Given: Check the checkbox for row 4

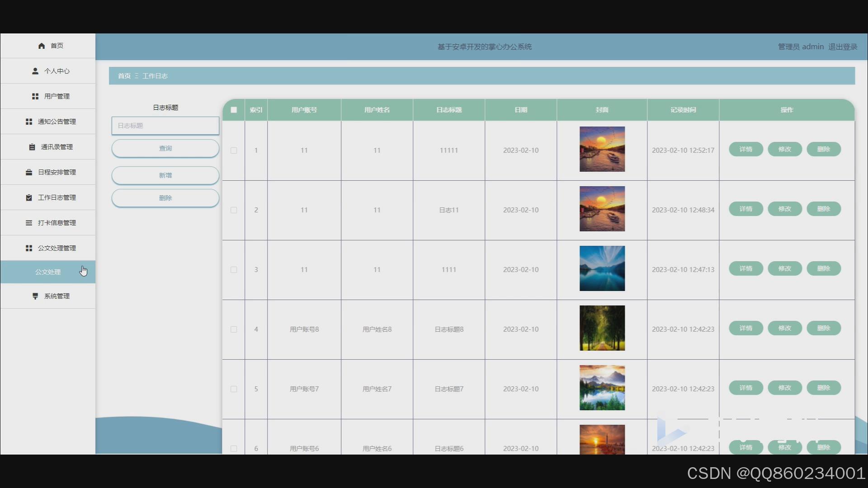Looking at the screenshot, I should 234,329.
